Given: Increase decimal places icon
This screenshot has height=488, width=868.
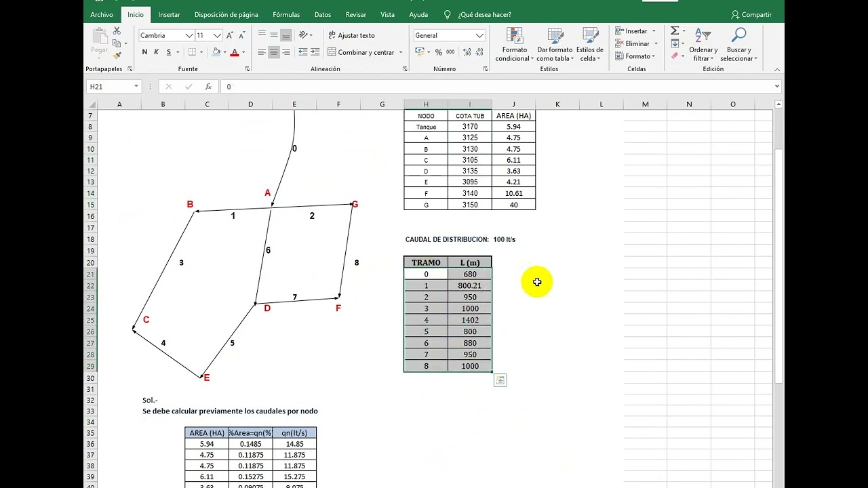Looking at the screenshot, I should point(467,52).
